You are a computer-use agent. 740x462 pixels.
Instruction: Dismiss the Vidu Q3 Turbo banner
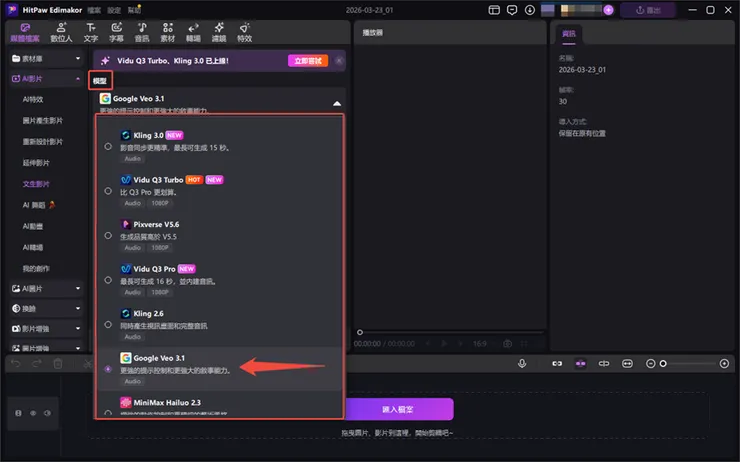(339, 60)
